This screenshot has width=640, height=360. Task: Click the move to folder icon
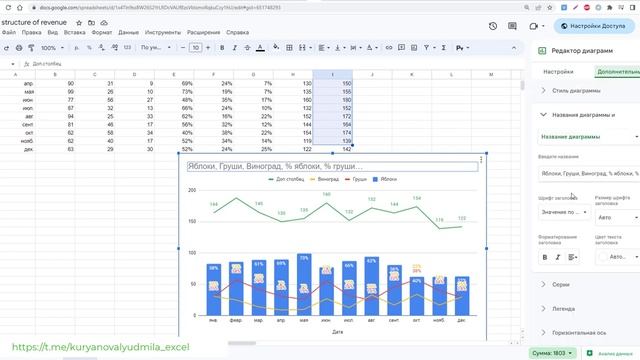point(91,23)
